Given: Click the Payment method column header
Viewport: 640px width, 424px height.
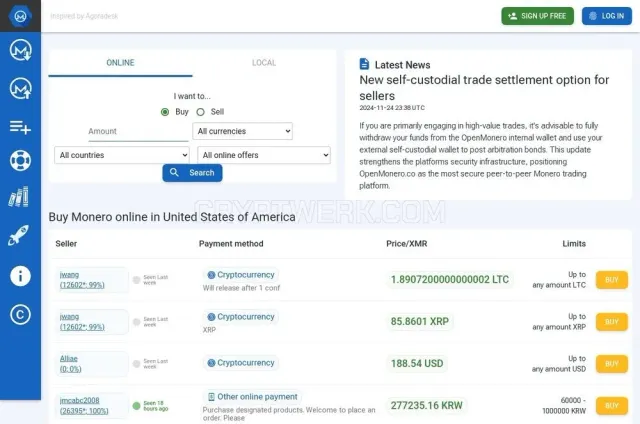Looking at the screenshot, I should point(231,244).
